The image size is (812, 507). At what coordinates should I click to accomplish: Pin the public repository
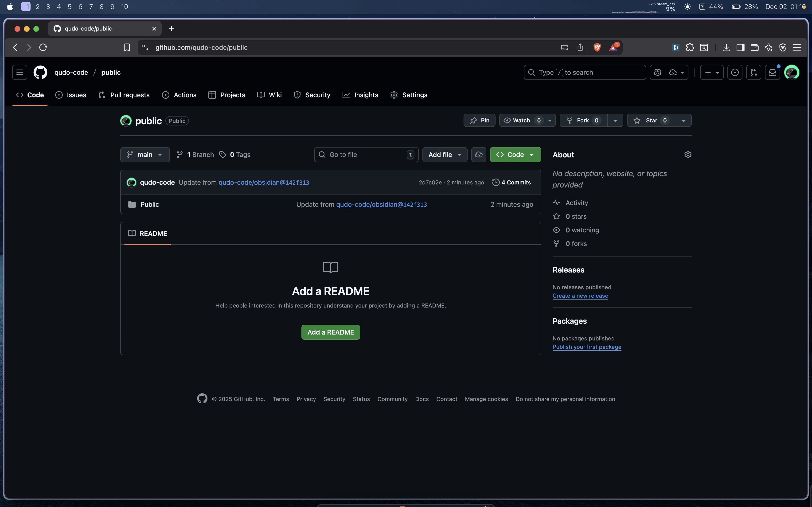tap(479, 120)
